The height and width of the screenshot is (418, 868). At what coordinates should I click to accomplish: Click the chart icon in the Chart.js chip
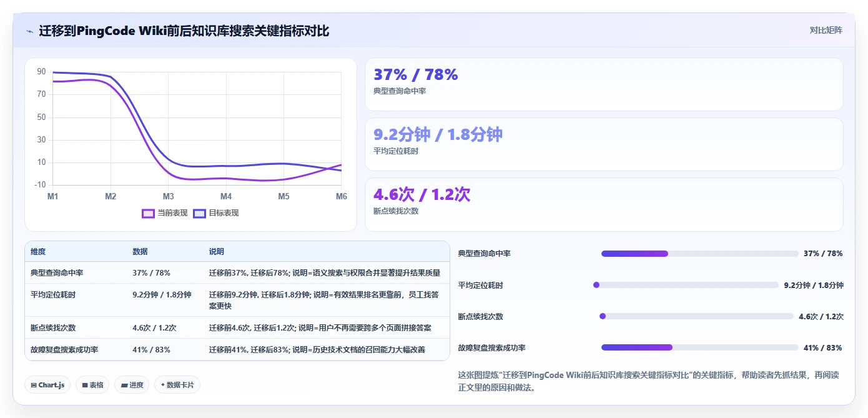pyautogui.click(x=34, y=385)
